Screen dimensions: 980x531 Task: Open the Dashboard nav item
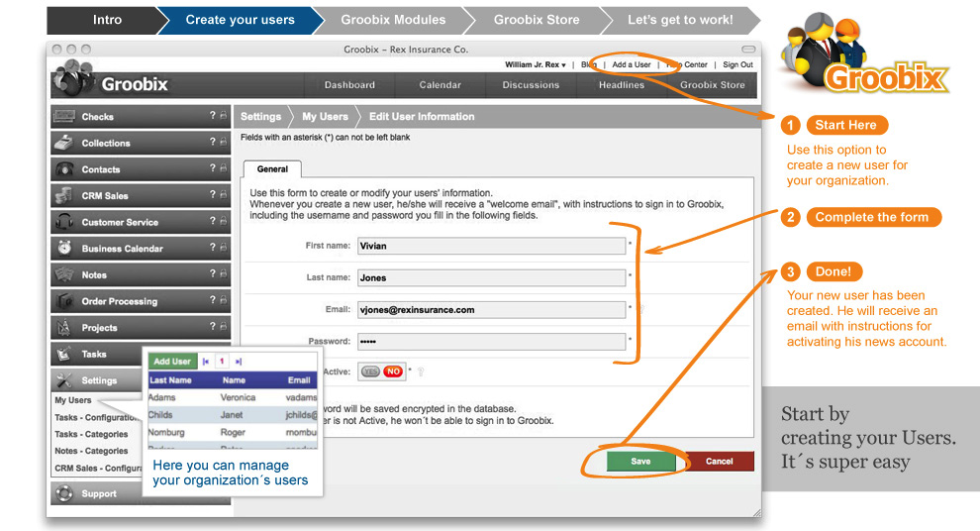pos(349,84)
